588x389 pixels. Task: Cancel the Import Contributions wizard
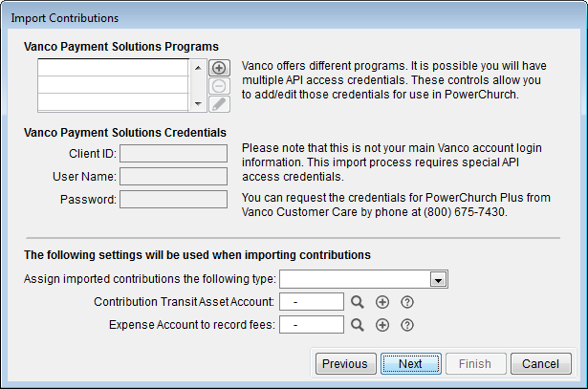(x=541, y=364)
